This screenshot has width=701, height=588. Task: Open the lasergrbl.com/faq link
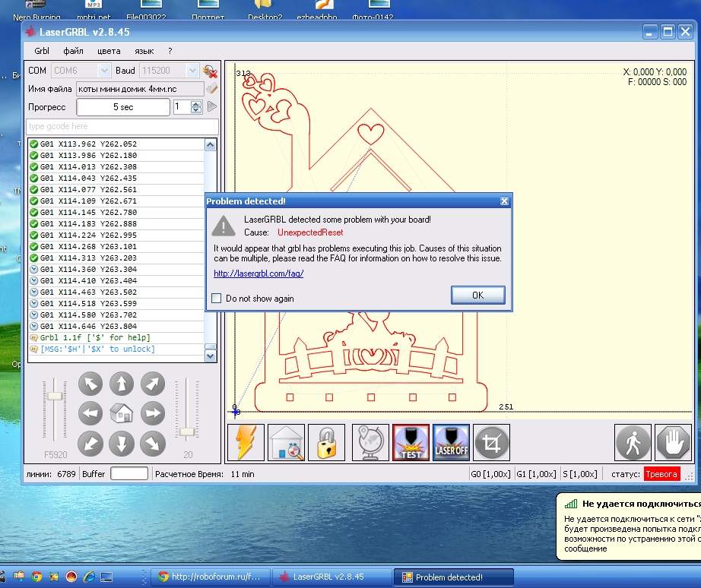point(259,273)
